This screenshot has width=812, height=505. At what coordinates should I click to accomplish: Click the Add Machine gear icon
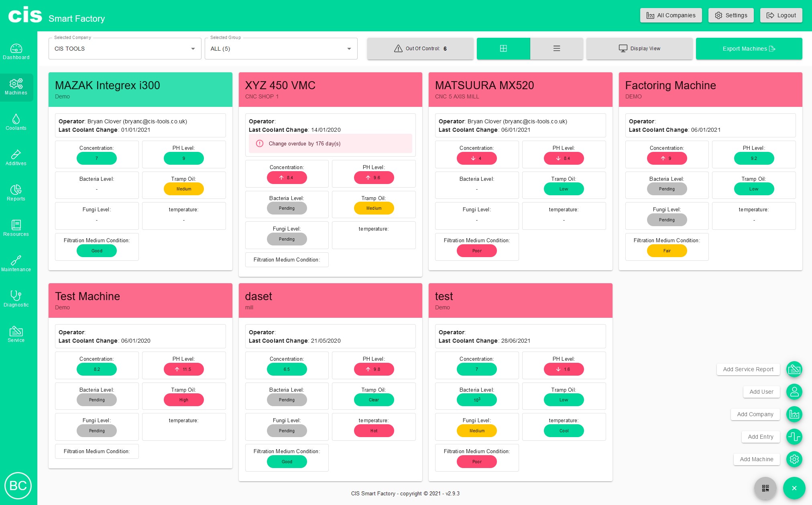[794, 459]
